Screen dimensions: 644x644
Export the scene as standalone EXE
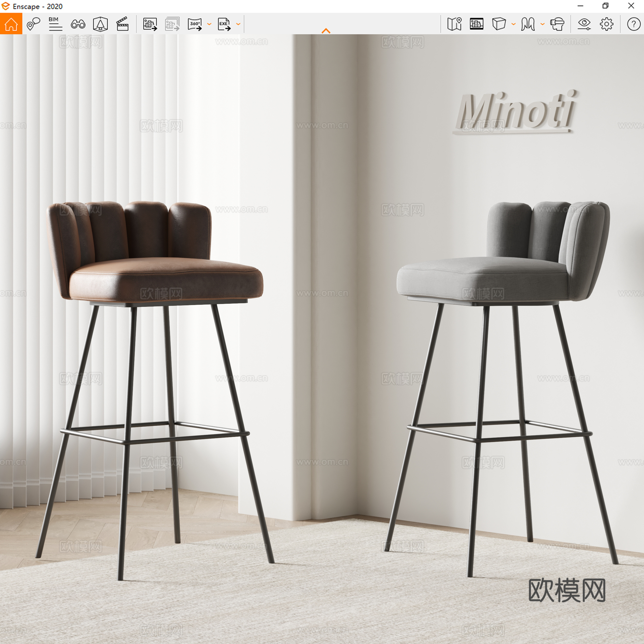pos(224,24)
